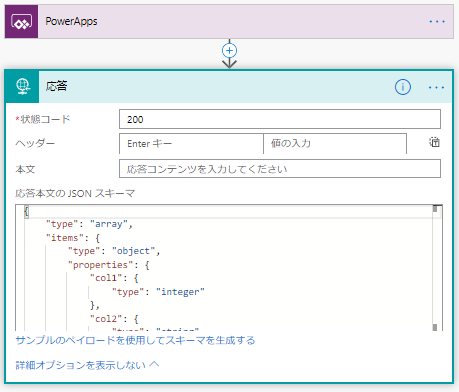The width and height of the screenshot is (459, 392).
Task: Click the 応答本文の JSON スキーマ label
Action: tap(75, 193)
